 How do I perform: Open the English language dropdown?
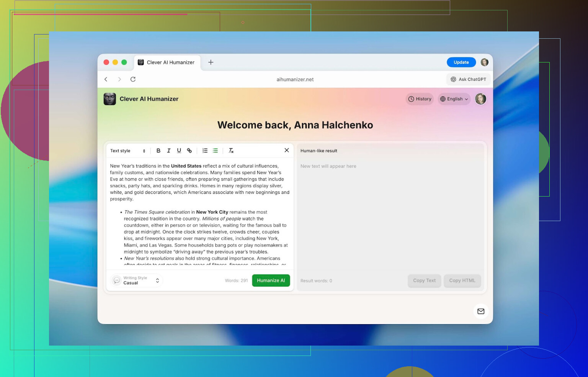[x=454, y=99]
